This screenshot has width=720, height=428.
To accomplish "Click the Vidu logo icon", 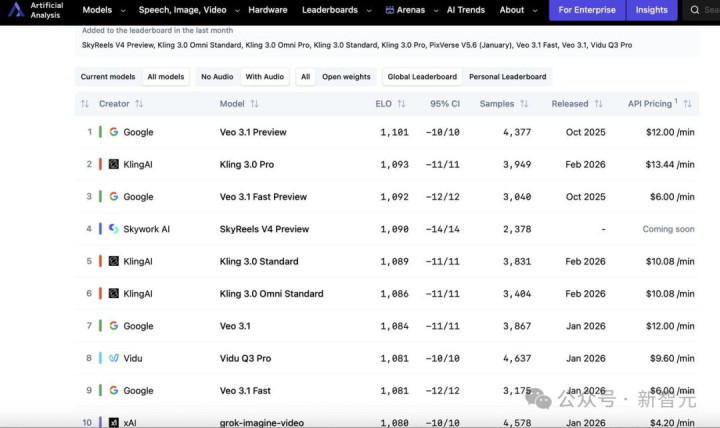I will coord(113,358).
